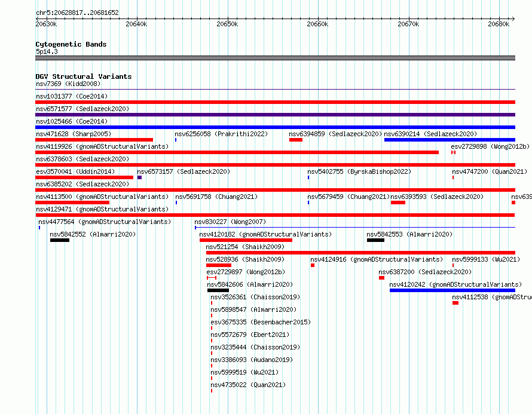The height and width of the screenshot is (414, 532).
Task: Select nsv4124916 (gnomADStructuralVariants) label
Action: [377, 259]
